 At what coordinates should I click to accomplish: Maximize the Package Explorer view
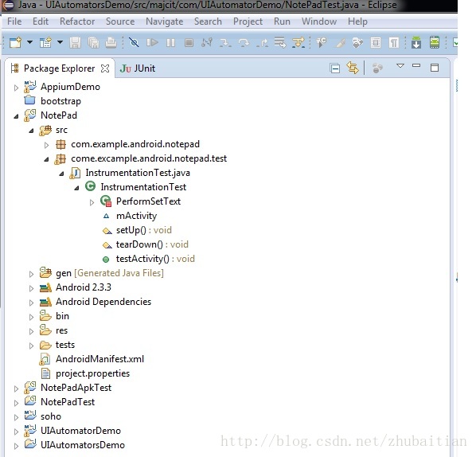[435, 68]
